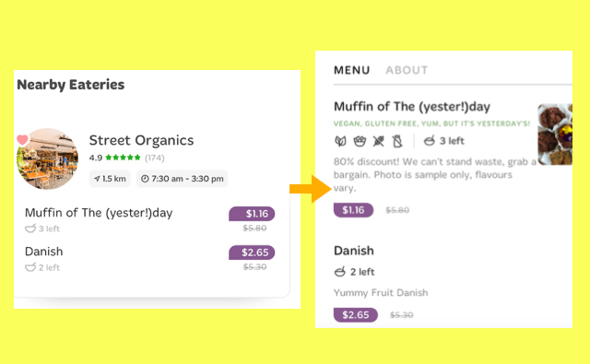The width and height of the screenshot is (590, 364).
Task: Click the 7:30 am - 3:30 pm hours chip
Action: click(183, 179)
